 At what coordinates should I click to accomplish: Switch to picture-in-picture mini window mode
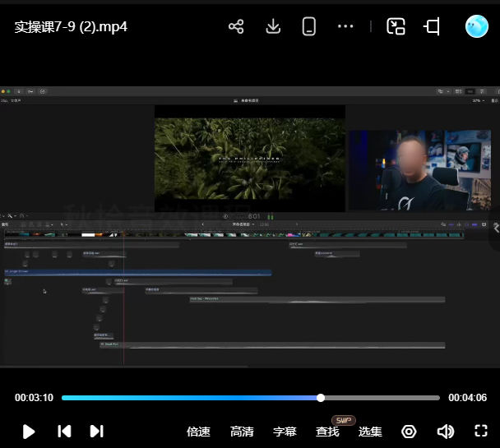point(396,26)
